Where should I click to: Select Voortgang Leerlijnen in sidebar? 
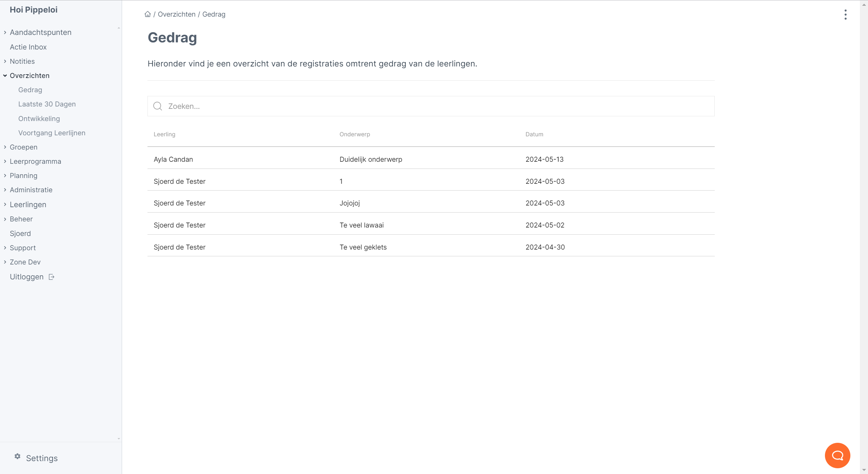[x=52, y=133]
